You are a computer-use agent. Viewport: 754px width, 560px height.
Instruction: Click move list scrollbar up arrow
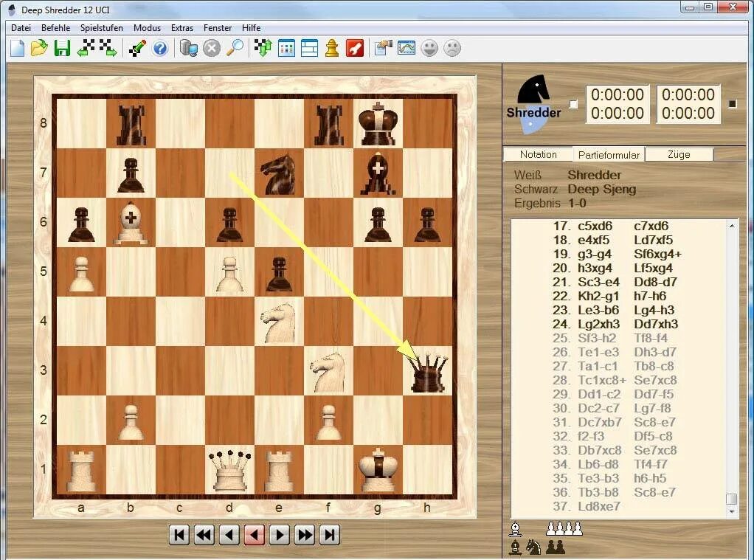tap(732, 226)
